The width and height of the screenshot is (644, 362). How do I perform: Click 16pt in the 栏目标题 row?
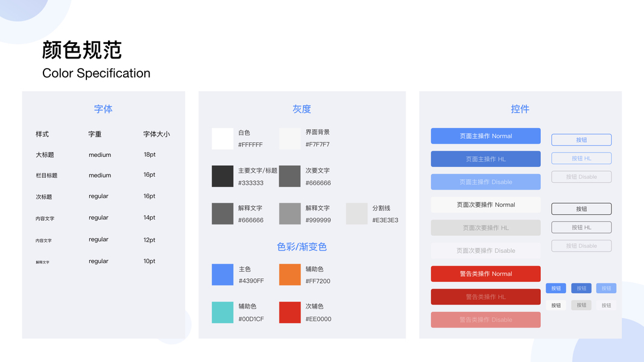[x=150, y=175]
